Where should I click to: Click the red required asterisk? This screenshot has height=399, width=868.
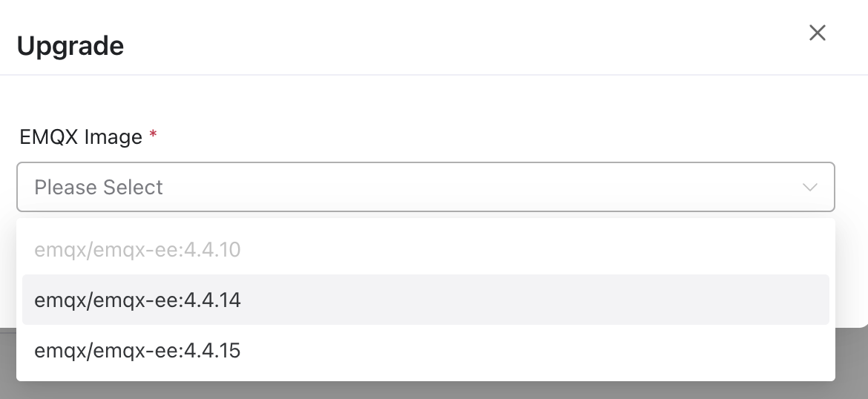(154, 136)
